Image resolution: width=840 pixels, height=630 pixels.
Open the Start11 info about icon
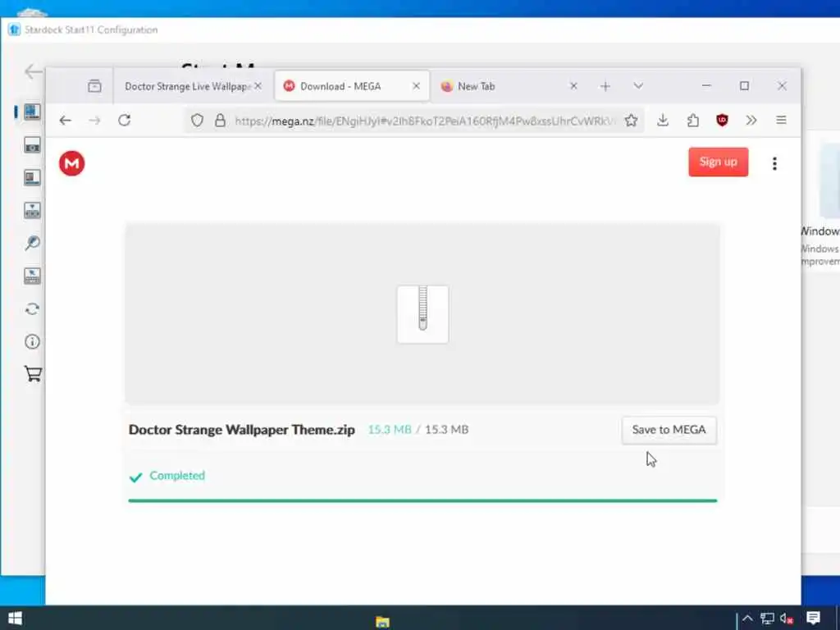[x=32, y=342]
